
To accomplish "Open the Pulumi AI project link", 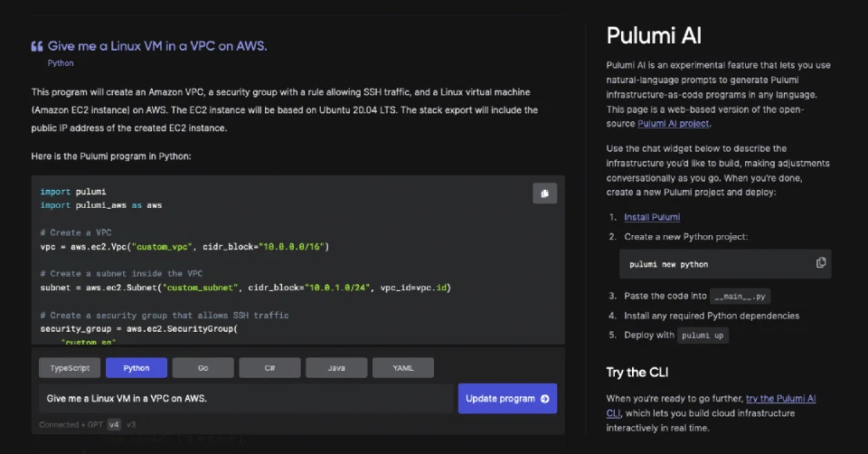I will 673,124.
